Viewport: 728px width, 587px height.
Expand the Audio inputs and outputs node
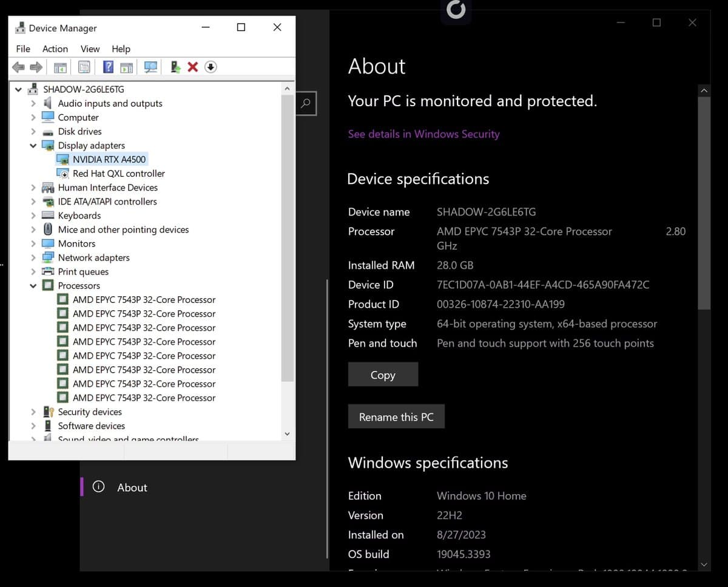[x=33, y=103]
